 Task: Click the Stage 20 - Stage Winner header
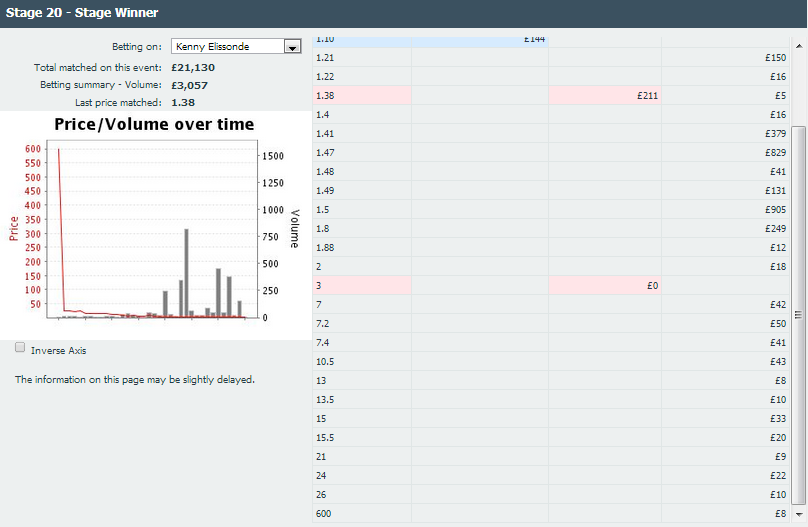tap(82, 13)
